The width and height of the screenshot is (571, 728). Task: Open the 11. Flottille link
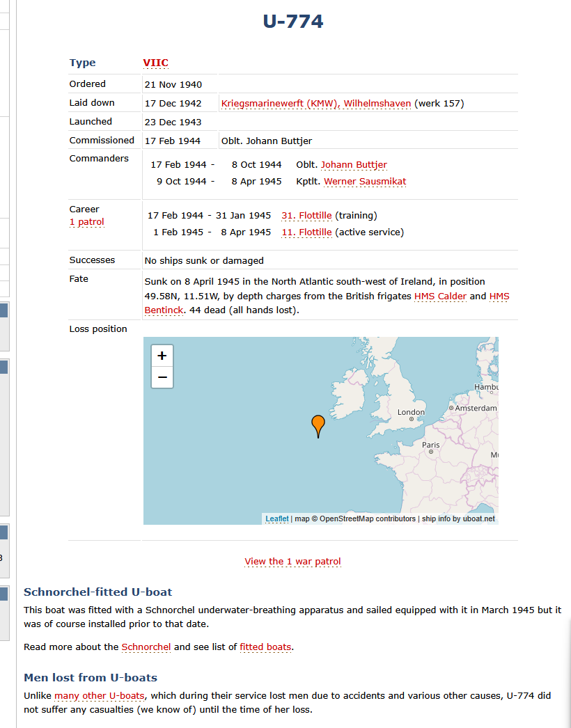[306, 232]
